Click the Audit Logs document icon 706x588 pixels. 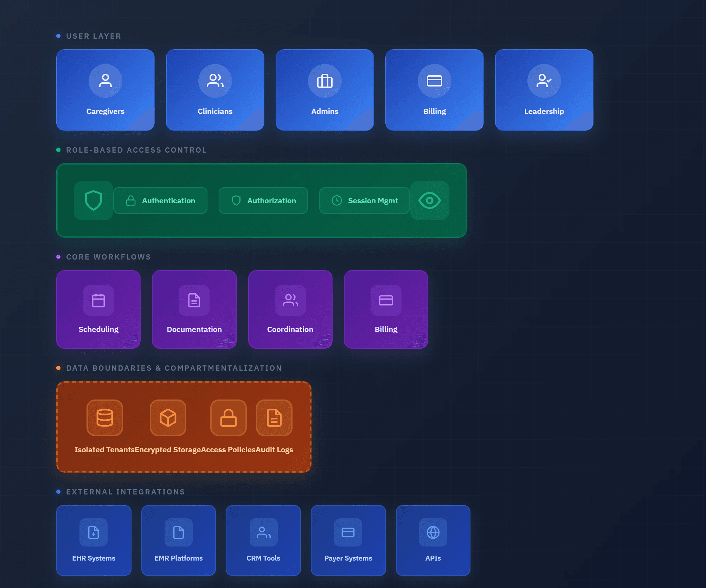pyautogui.click(x=274, y=418)
